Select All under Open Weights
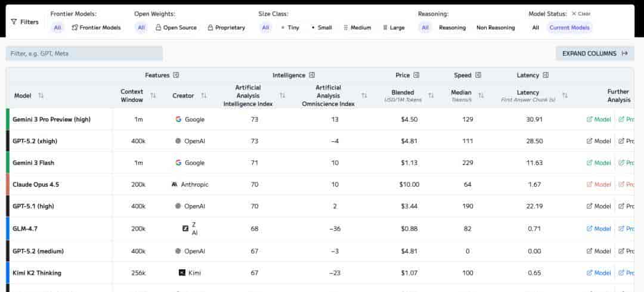The image size is (644, 292). point(141,27)
